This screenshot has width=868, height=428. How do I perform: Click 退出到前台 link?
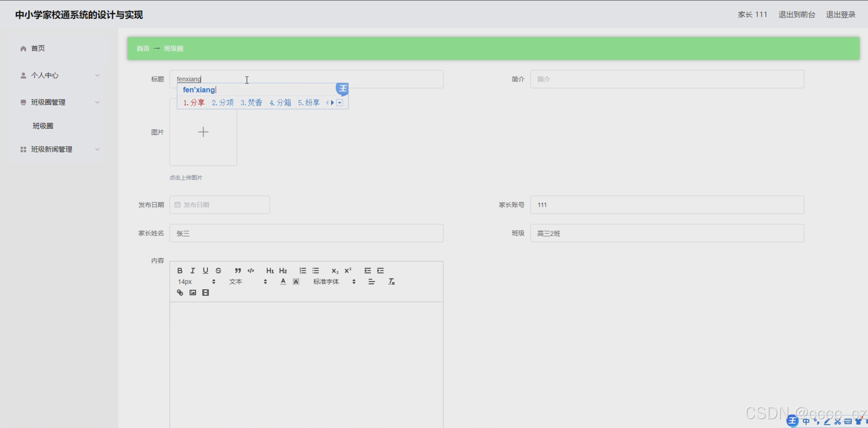tap(797, 15)
